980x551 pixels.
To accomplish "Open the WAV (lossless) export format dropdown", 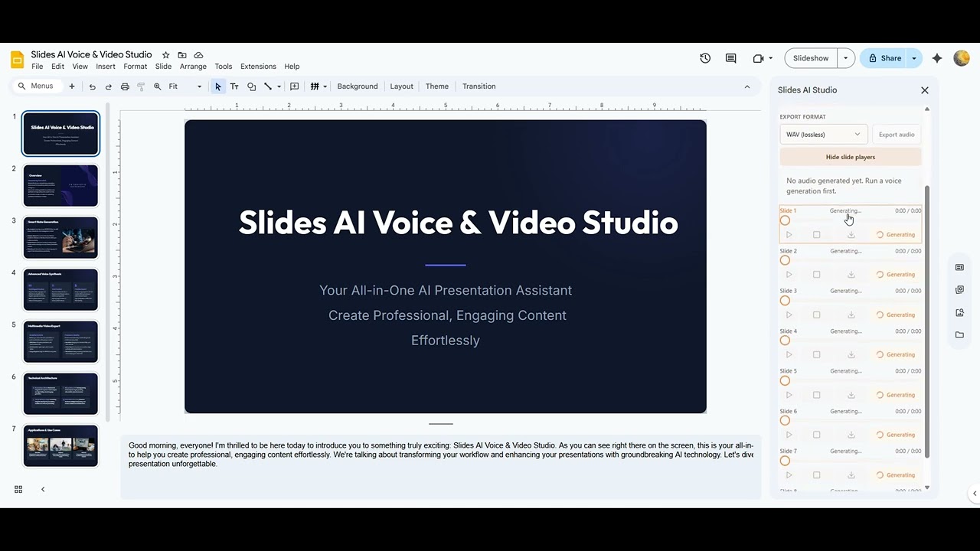I will pos(823,135).
